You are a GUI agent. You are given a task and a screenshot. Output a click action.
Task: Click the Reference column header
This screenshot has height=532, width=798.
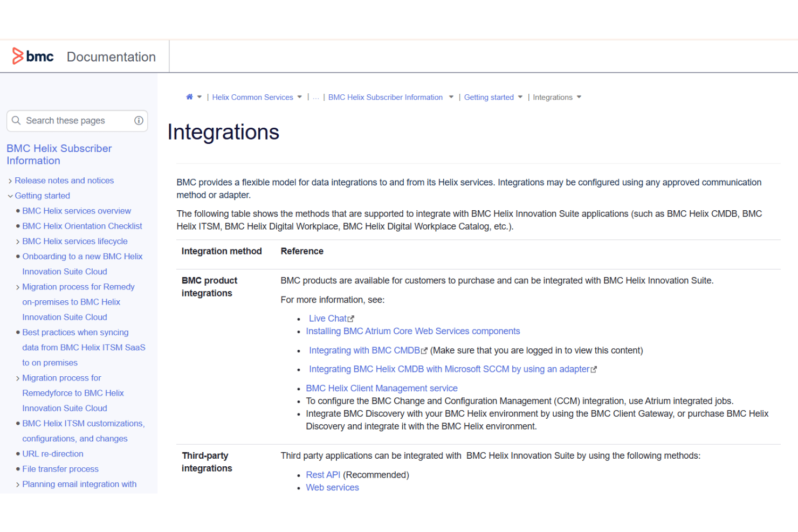(302, 251)
